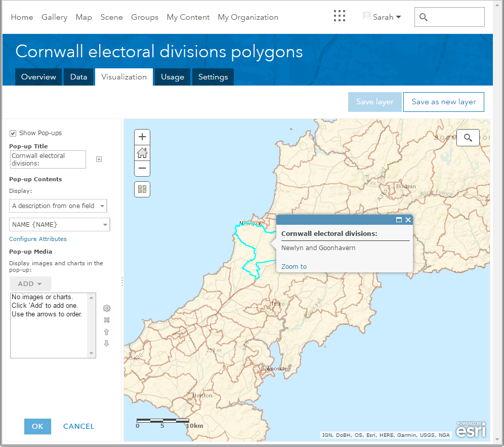Cancel the pop-up configuration
The image size is (504, 447).
click(x=79, y=426)
